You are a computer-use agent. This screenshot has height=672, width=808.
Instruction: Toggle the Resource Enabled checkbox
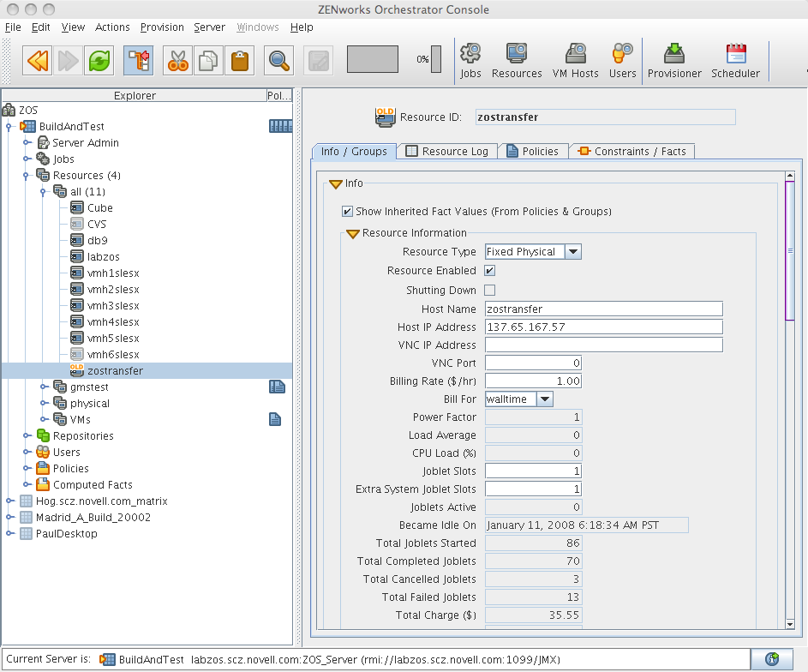point(490,271)
